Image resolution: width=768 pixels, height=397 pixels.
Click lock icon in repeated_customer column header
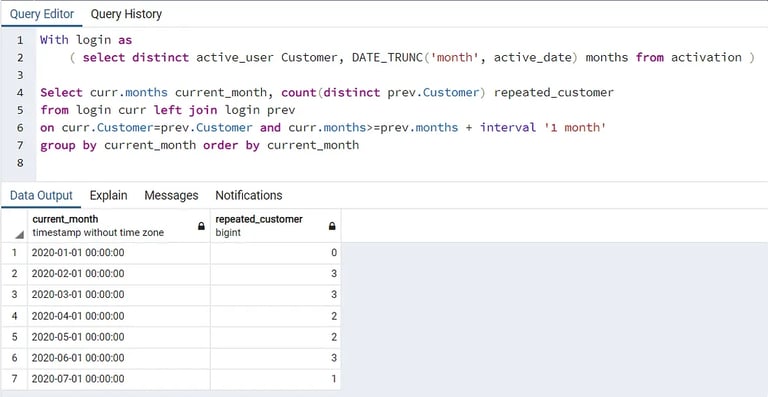pyautogui.click(x=332, y=226)
